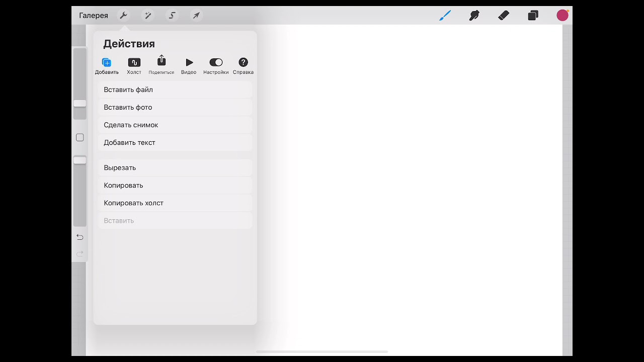Select the Eraser tool
Viewport: 644px width, 362px height.
(x=504, y=16)
